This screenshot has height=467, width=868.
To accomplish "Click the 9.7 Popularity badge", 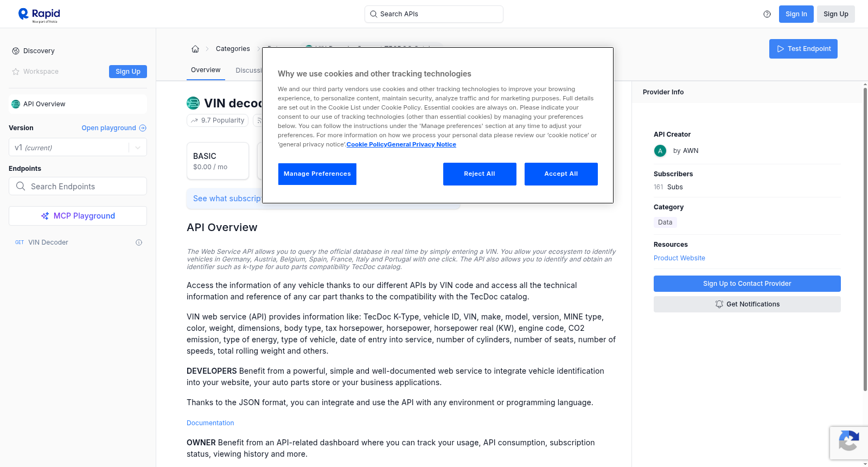I will [x=218, y=120].
